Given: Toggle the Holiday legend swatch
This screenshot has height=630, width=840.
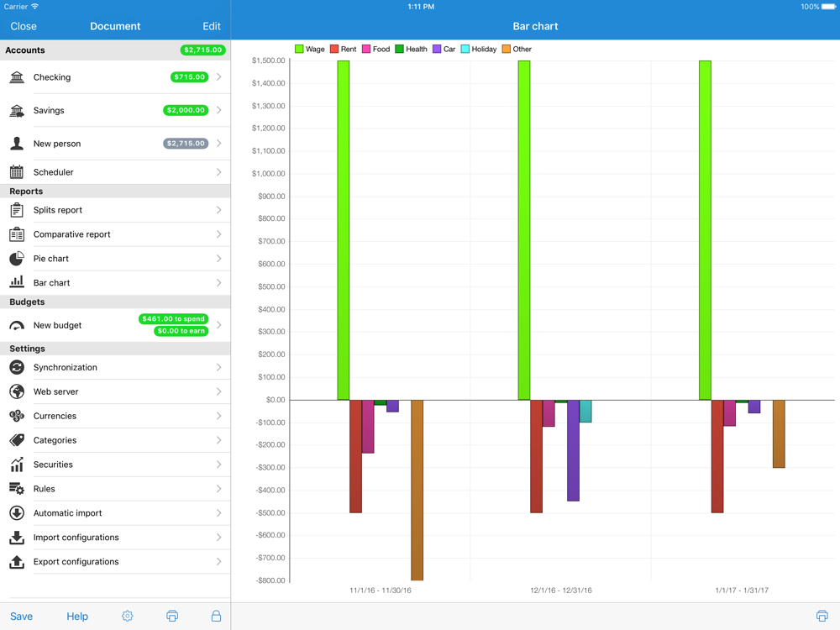Looking at the screenshot, I should 465,49.
